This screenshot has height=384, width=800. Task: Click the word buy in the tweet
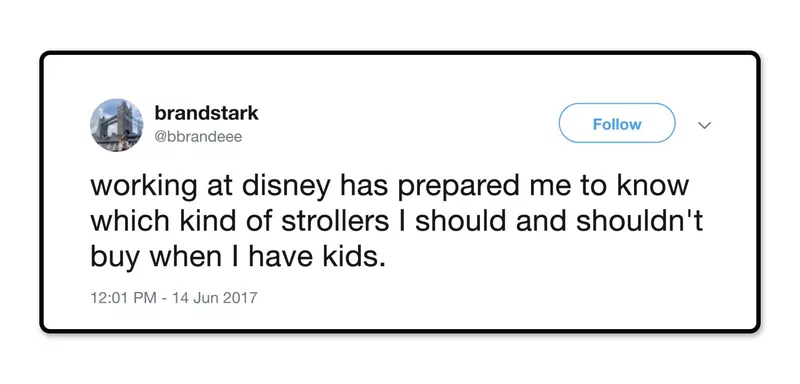115,259
